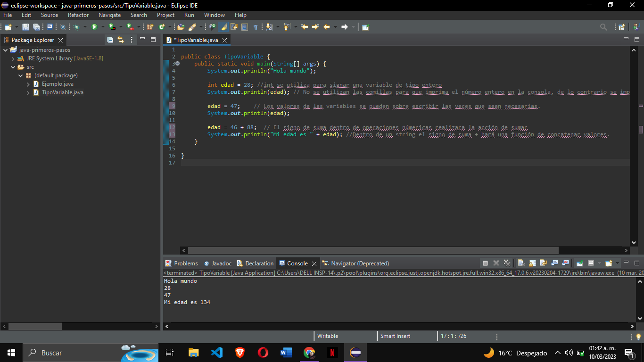Run the program with the green Run button
644x362 pixels.
coord(94,27)
